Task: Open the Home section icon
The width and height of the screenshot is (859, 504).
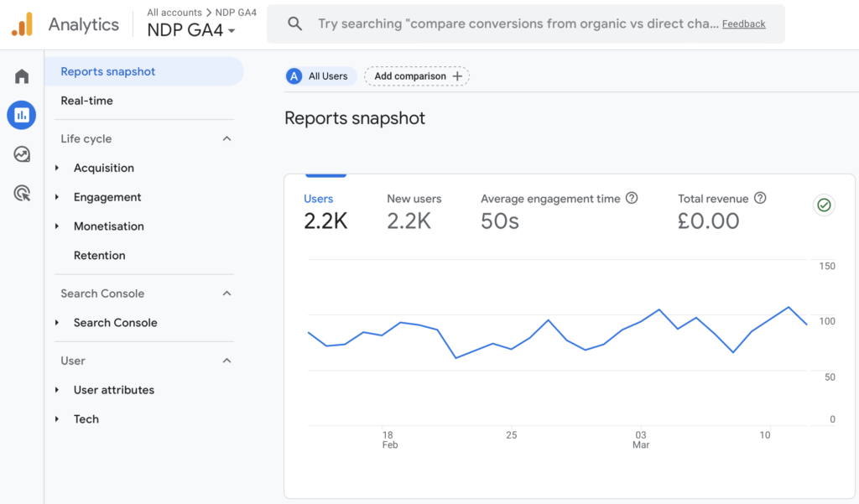Action: tap(22, 76)
